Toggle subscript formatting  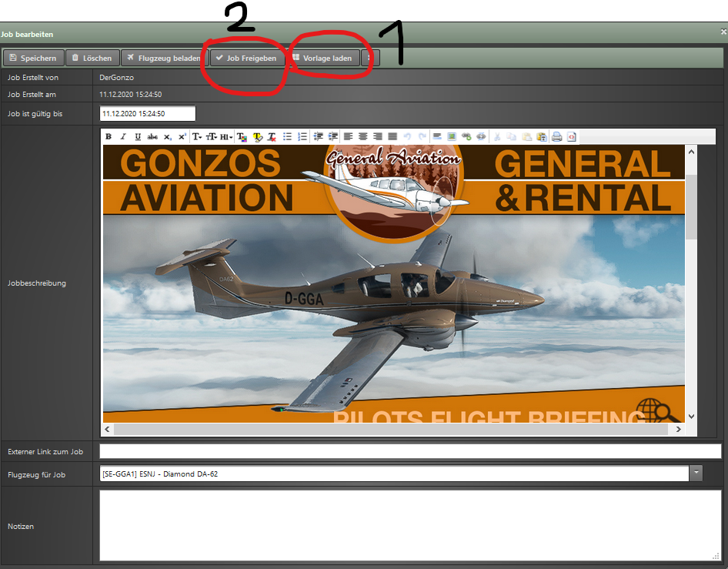point(168,136)
